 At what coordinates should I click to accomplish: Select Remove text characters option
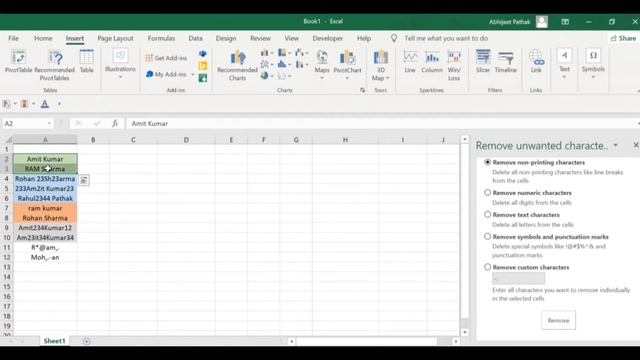[487, 214]
